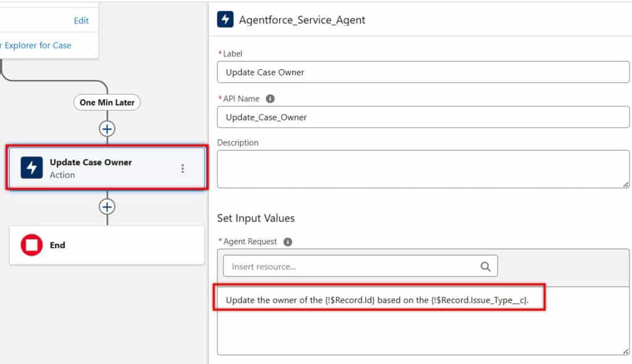Focus the Description text area
This screenshot has width=632, height=364.
(x=423, y=169)
